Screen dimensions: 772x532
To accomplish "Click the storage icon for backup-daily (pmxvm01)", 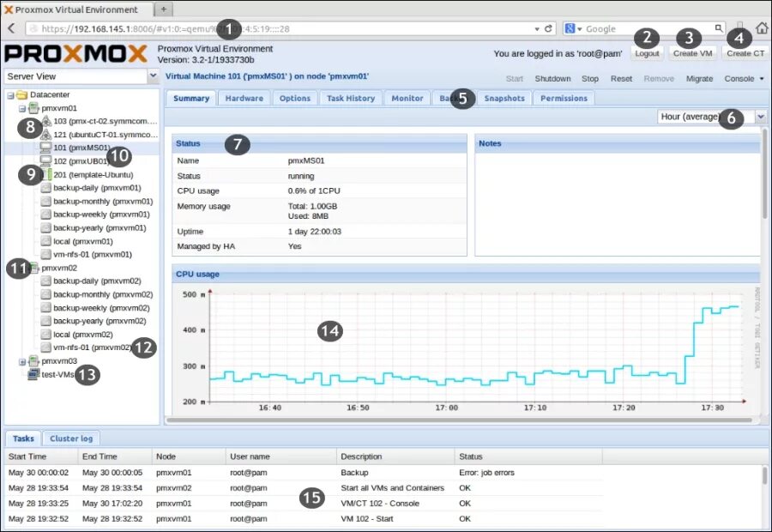I will click(45, 188).
